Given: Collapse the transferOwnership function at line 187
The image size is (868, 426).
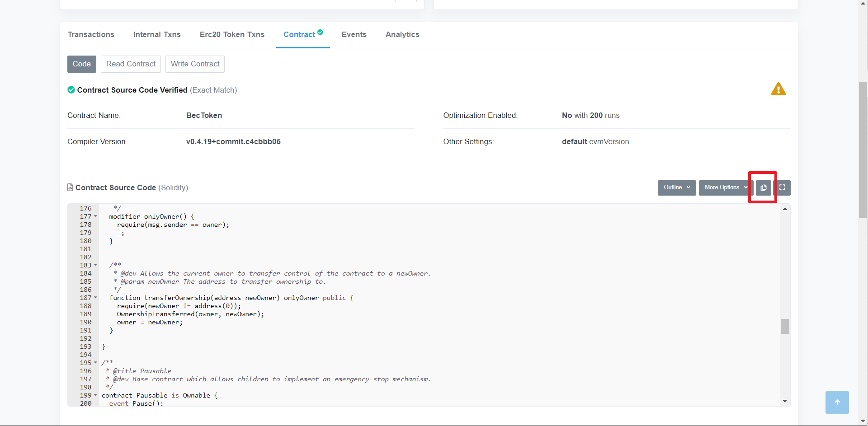Looking at the screenshot, I should [95, 298].
